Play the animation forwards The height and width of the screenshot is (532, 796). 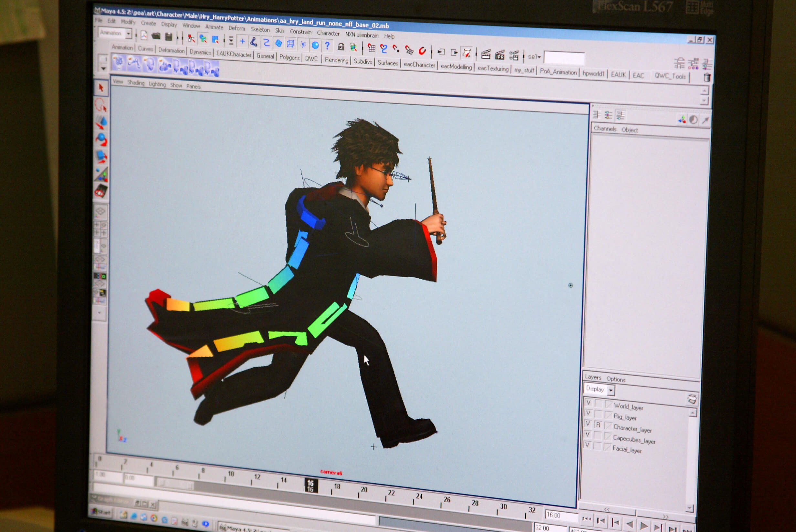coord(644,526)
